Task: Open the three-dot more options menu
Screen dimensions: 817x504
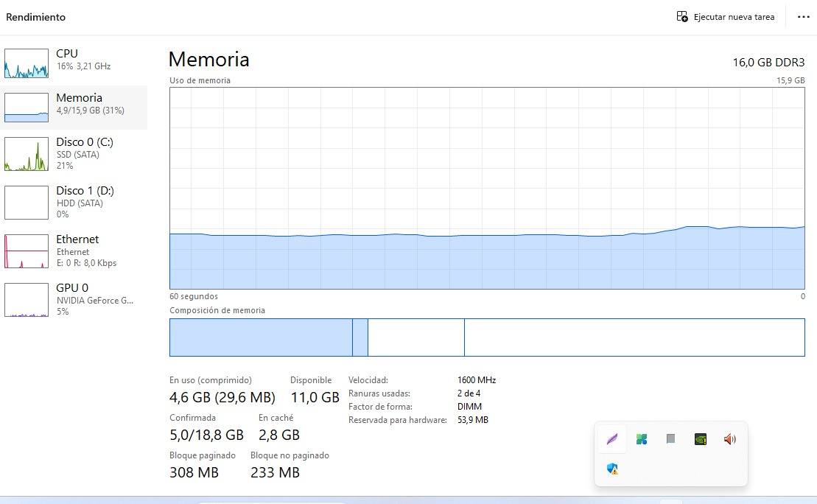Action: tap(804, 17)
